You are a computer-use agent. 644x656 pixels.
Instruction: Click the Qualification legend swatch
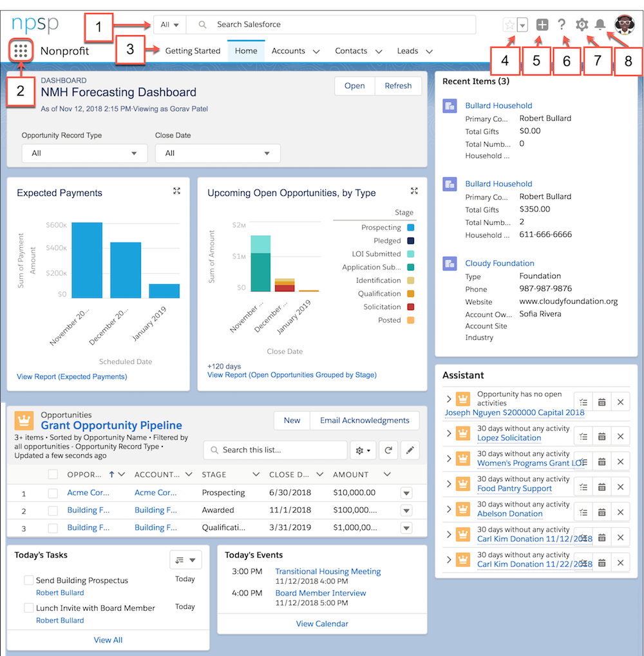pos(411,294)
